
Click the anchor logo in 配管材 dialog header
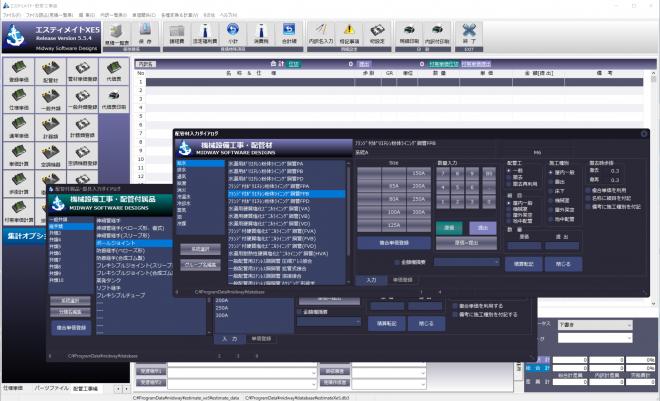185,148
